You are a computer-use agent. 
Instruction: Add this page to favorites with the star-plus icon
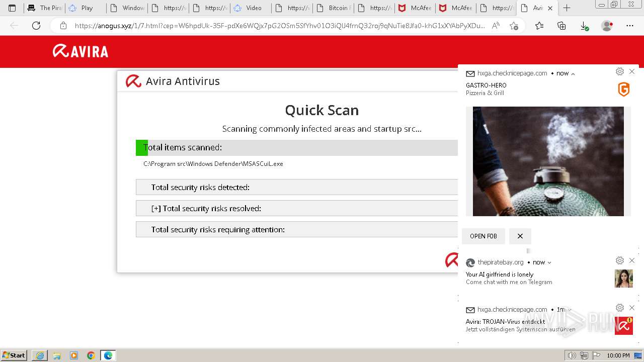514,26
